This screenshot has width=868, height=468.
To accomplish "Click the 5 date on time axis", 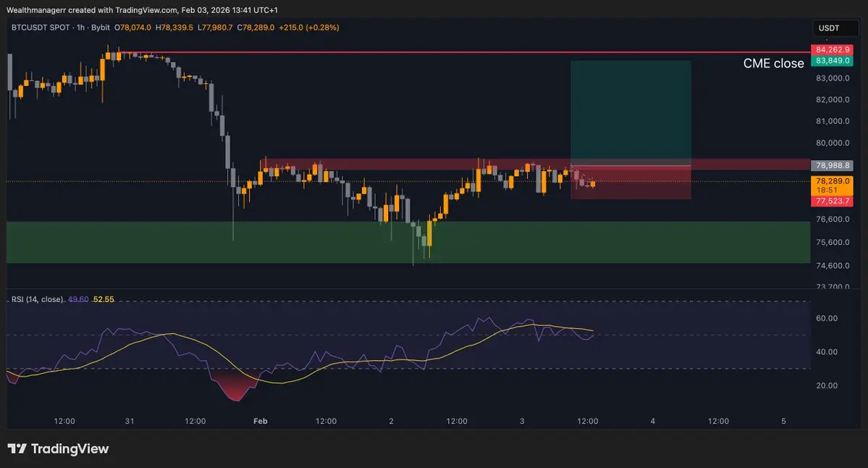I will click(x=783, y=421).
